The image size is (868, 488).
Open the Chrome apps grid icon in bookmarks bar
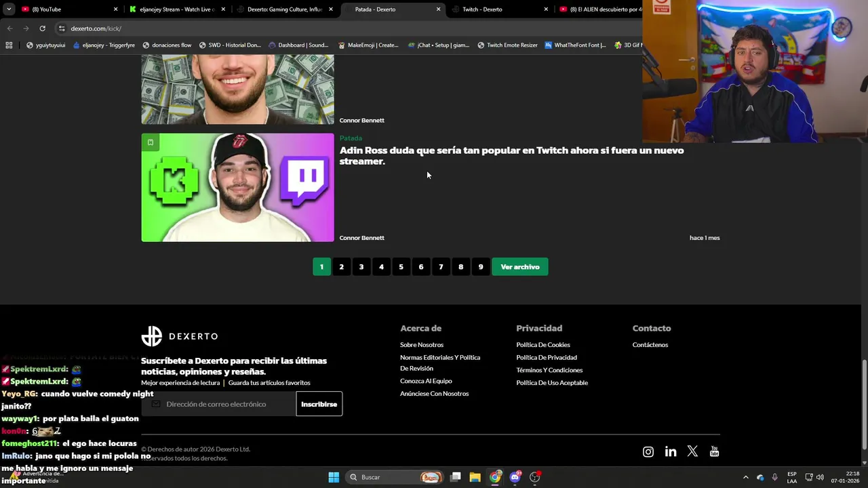[x=9, y=45]
